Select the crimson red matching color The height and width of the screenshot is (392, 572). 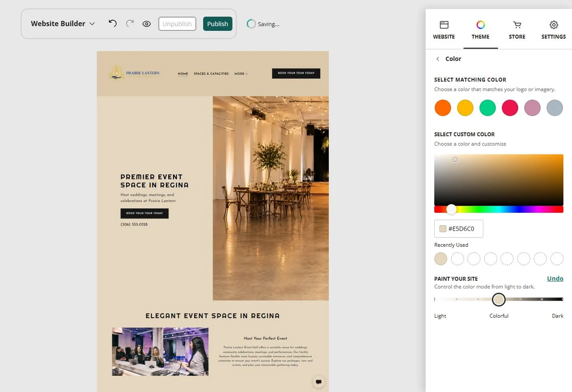(x=510, y=108)
